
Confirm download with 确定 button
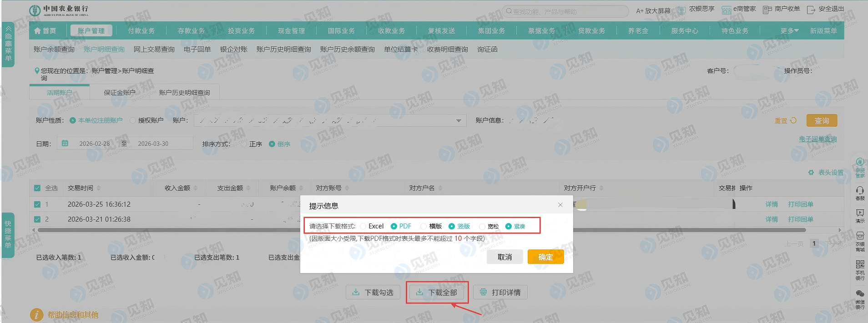pos(545,257)
